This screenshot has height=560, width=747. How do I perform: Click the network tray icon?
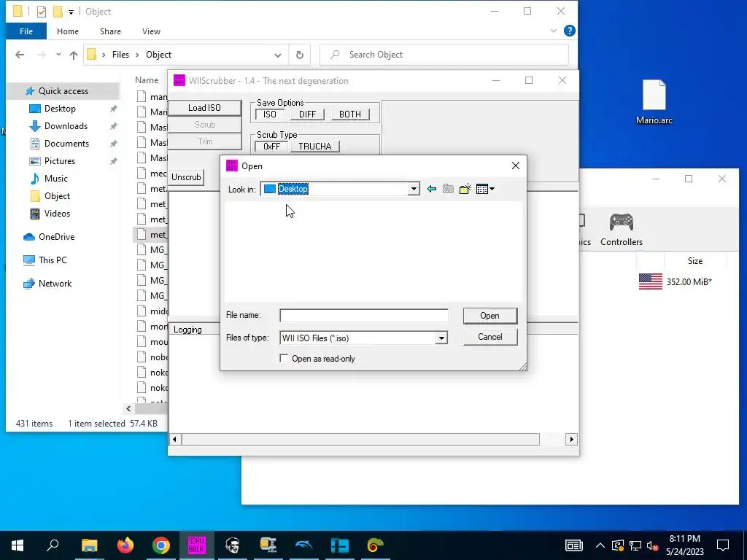point(635,545)
